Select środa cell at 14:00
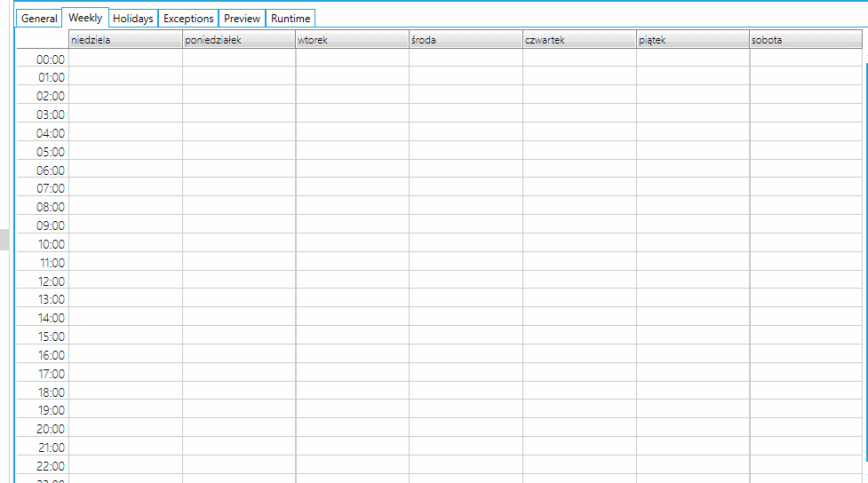 click(466, 316)
